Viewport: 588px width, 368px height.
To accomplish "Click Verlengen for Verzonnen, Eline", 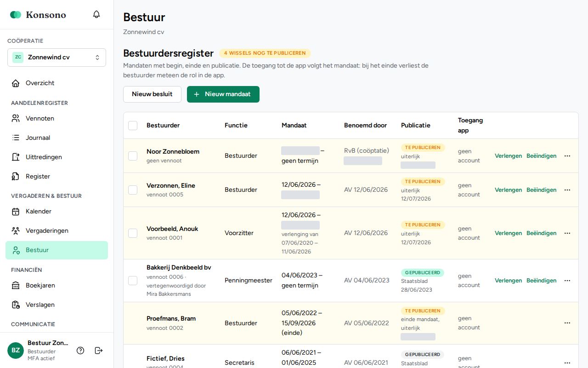I will point(508,190).
